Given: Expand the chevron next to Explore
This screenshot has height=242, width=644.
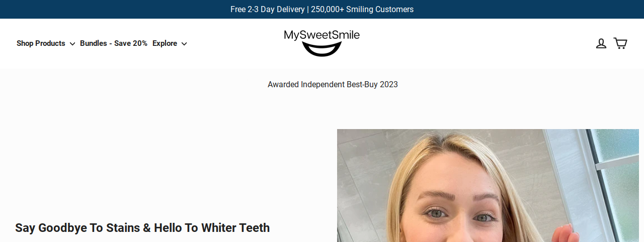Looking at the screenshot, I should (x=184, y=44).
